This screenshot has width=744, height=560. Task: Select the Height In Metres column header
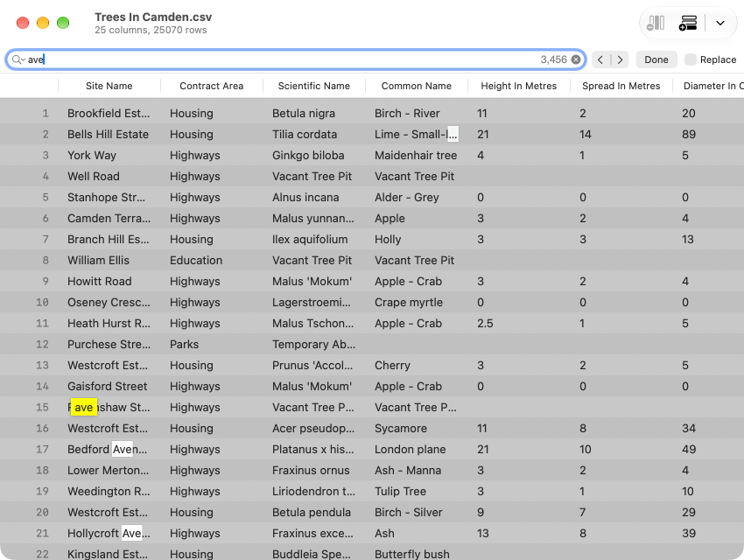click(519, 86)
